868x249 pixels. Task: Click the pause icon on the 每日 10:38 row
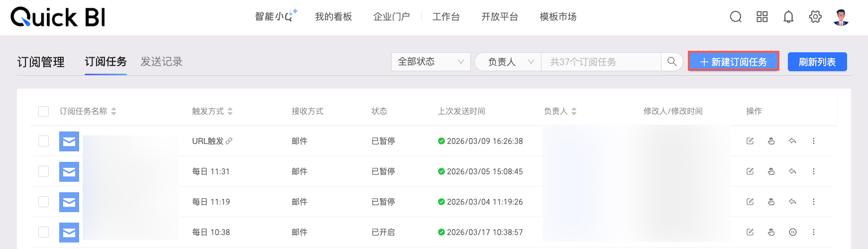(x=793, y=232)
